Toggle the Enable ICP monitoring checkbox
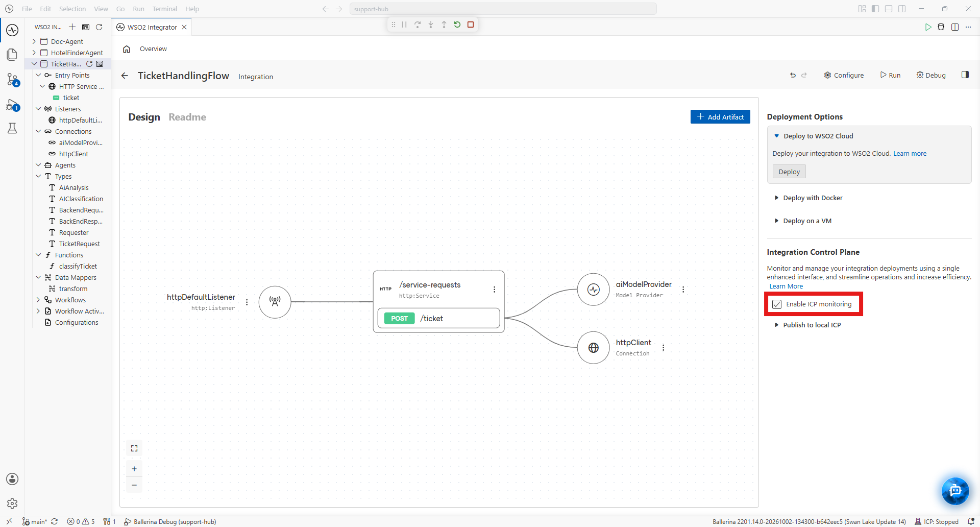Viewport: 980px width, 527px height. (x=777, y=304)
